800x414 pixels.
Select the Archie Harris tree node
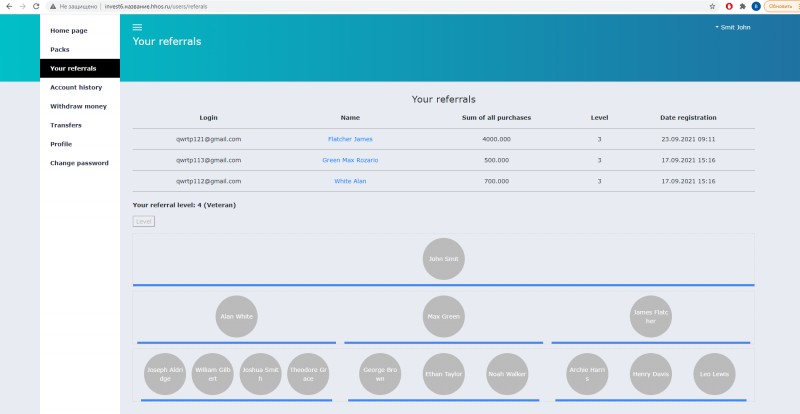[587, 374]
